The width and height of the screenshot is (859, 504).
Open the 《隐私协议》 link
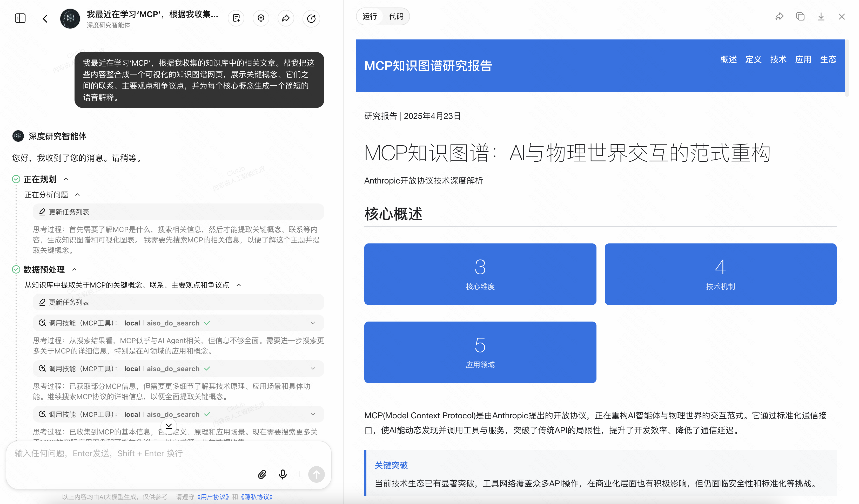[x=257, y=497]
